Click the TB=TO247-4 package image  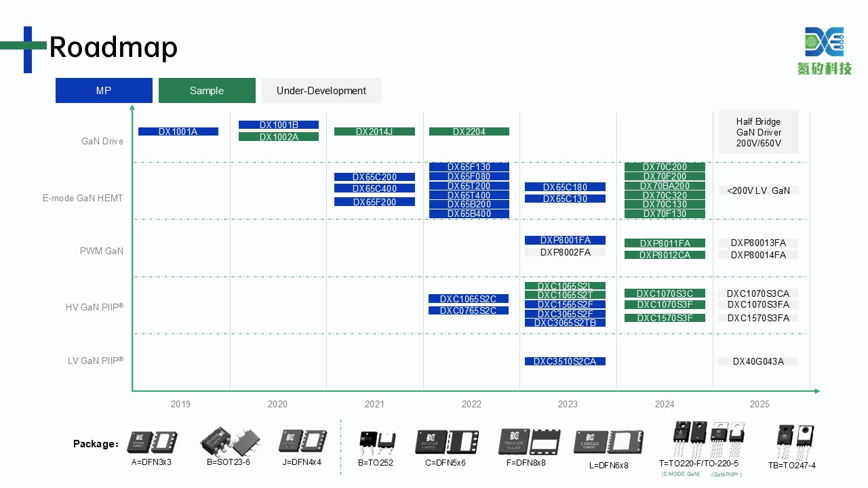tap(795, 441)
